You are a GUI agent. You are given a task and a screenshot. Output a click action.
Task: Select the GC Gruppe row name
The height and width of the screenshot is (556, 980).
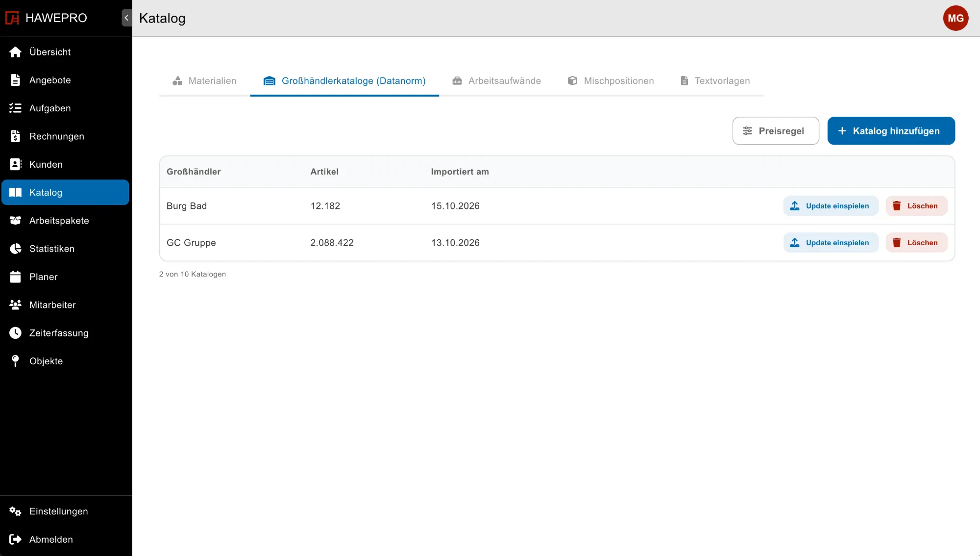click(191, 243)
